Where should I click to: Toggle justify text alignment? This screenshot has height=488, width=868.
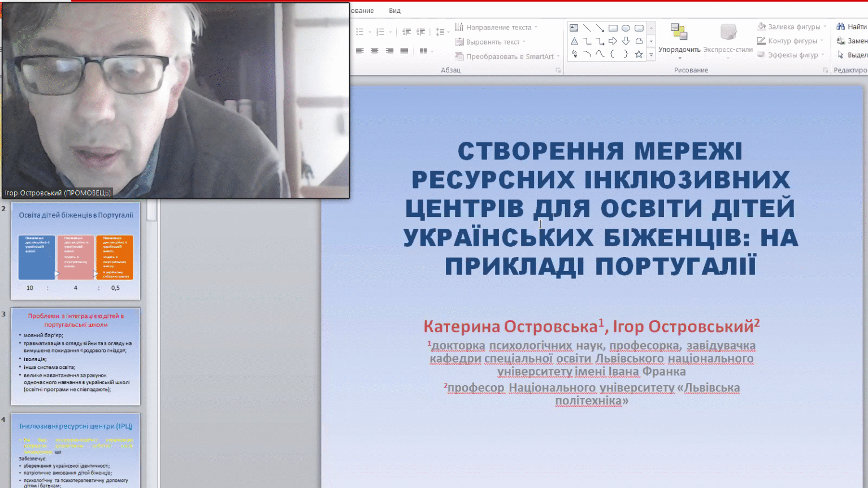[x=404, y=51]
